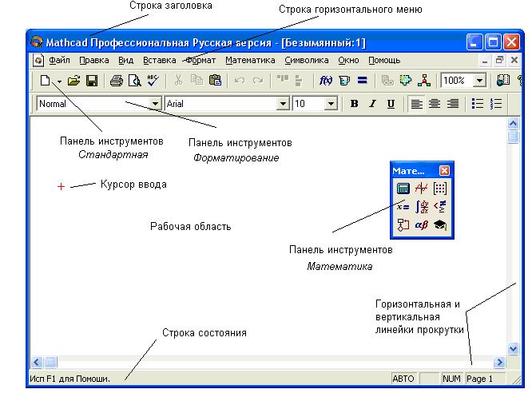
Task: Click the vertical scrollbar down arrow
Action: click(513, 348)
